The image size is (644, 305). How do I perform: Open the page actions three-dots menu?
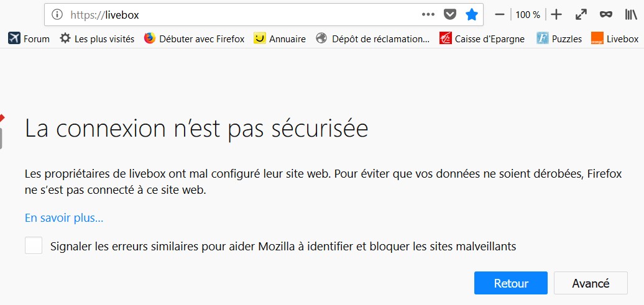tap(428, 14)
